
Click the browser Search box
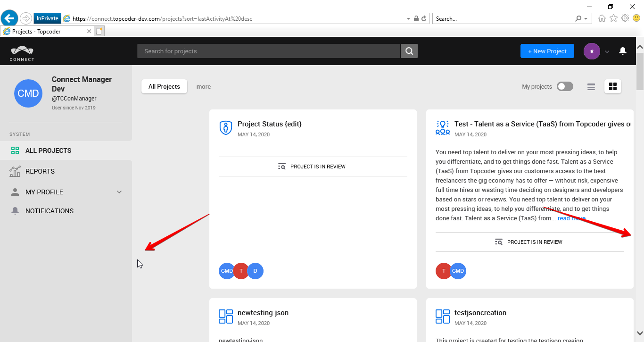503,19
